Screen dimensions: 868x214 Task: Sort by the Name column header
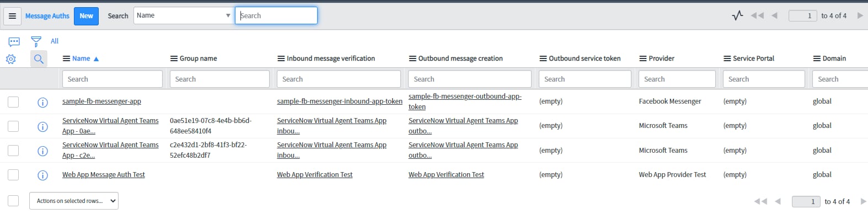tap(81, 58)
